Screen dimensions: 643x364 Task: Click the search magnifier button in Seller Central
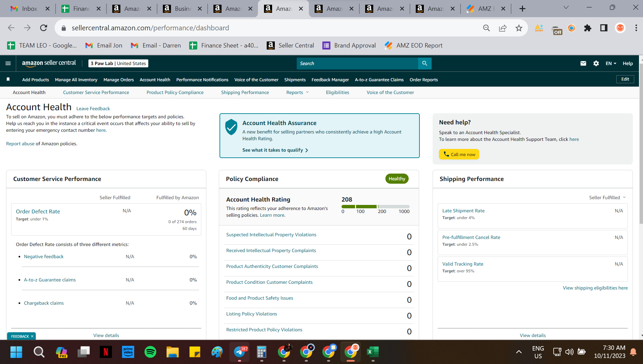pyautogui.click(x=425, y=63)
